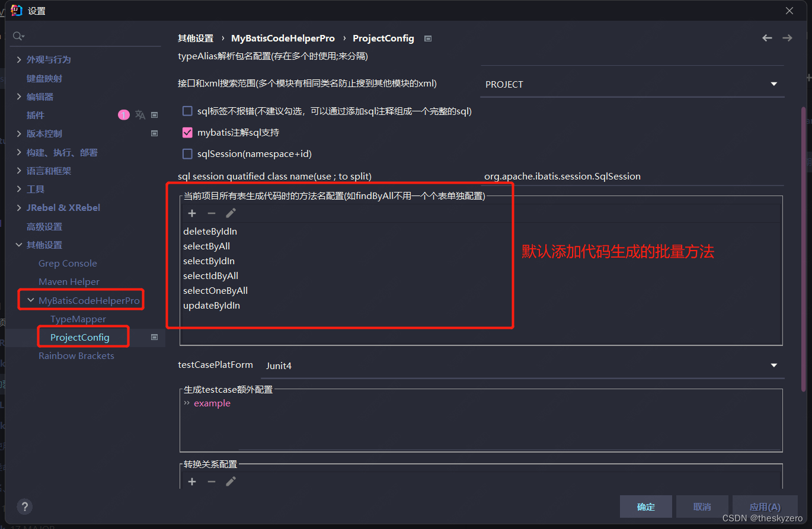The width and height of the screenshot is (812, 529).
Task: Expand the JRebel & XRebel category
Action: (19, 207)
